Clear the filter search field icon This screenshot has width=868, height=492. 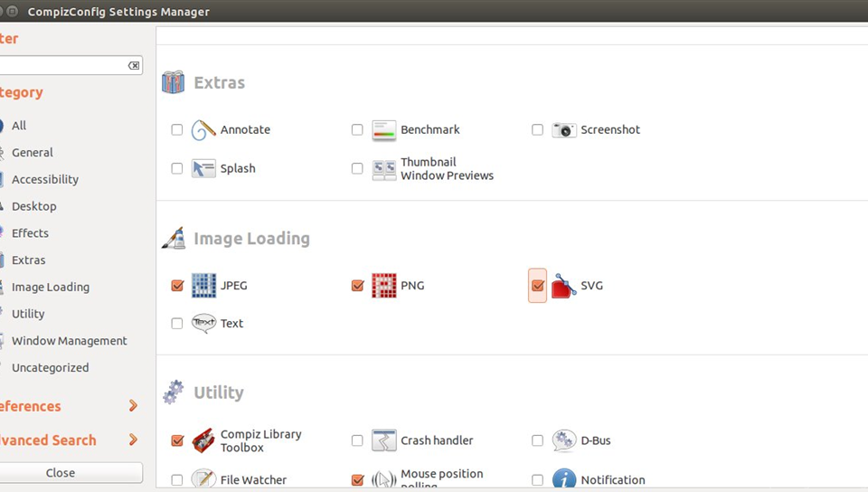[x=134, y=65]
